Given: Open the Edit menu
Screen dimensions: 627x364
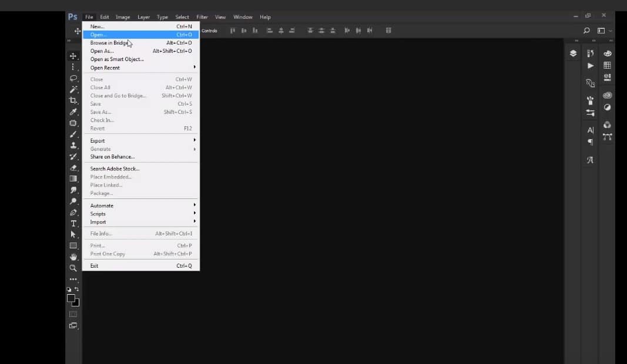Looking at the screenshot, I should [x=105, y=17].
